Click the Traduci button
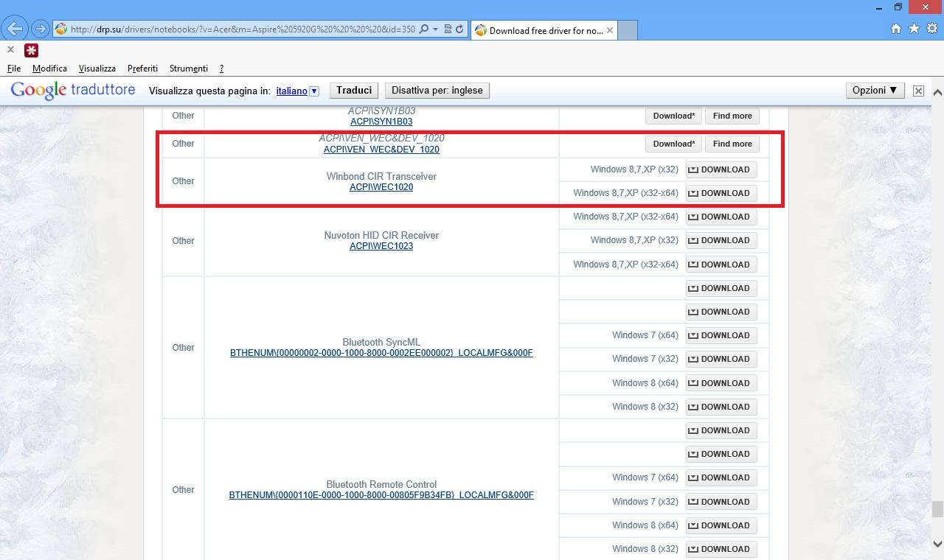This screenshot has width=944, height=560. pos(354,91)
